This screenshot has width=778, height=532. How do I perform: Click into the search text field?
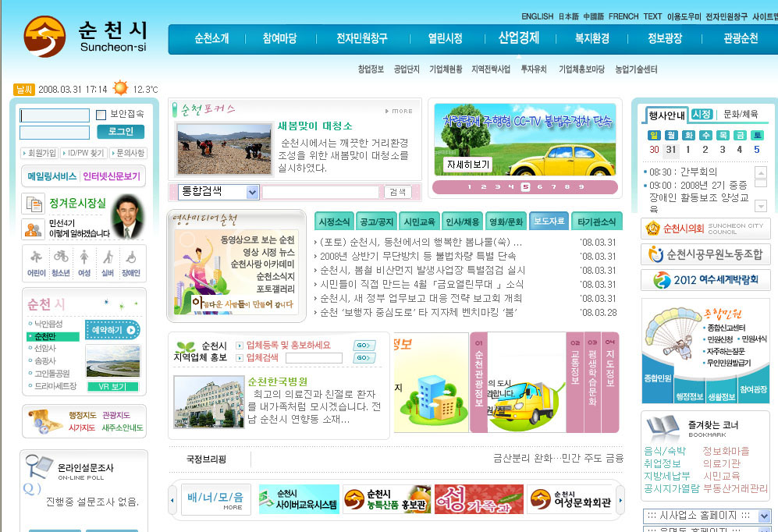pos(322,192)
